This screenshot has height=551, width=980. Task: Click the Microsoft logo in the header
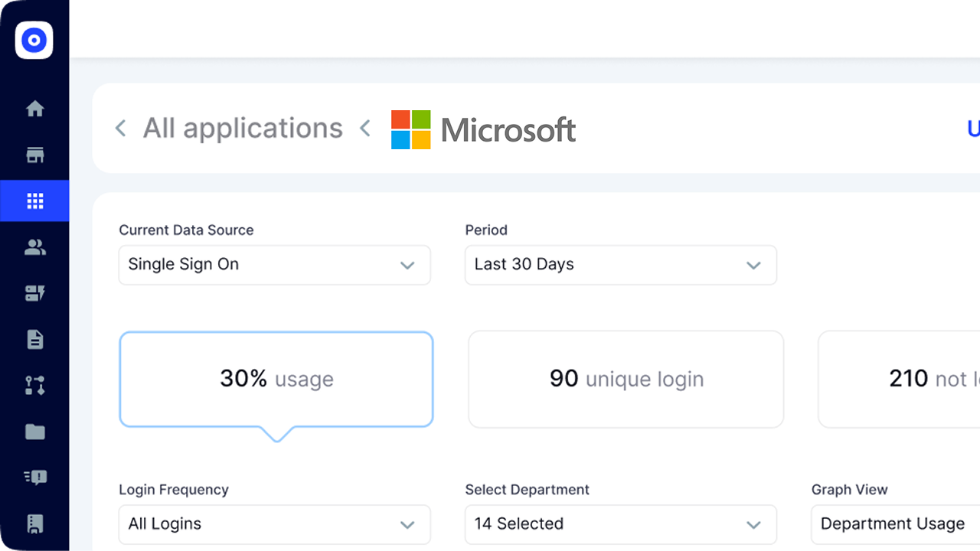point(483,129)
